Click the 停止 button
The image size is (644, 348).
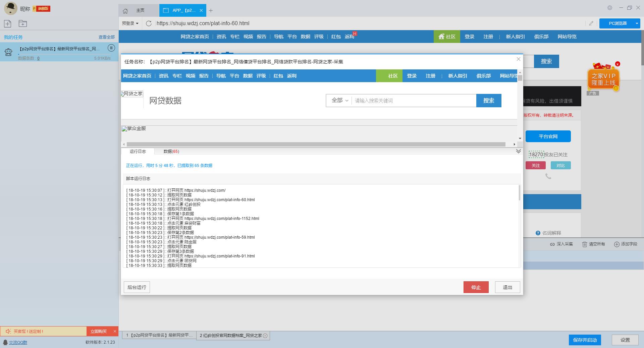coord(476,287)
